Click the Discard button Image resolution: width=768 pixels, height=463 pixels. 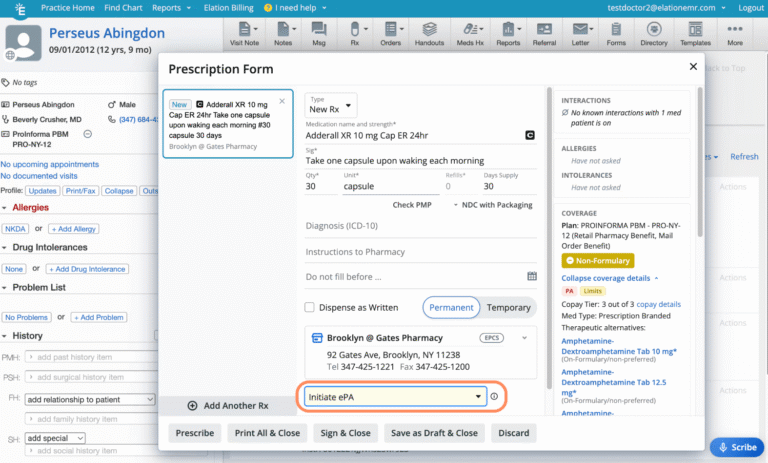[513, 433]
